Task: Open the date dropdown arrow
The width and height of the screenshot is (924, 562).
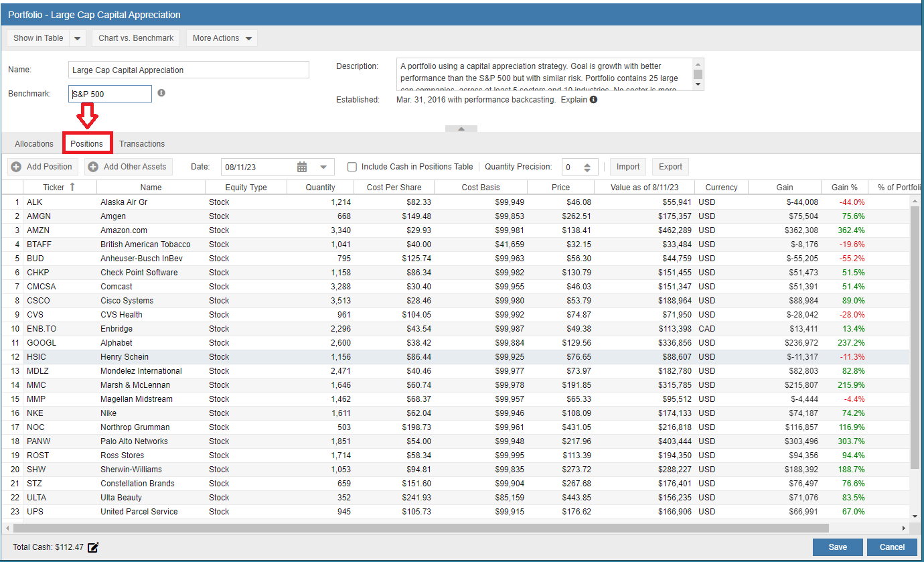Action: 323,167
